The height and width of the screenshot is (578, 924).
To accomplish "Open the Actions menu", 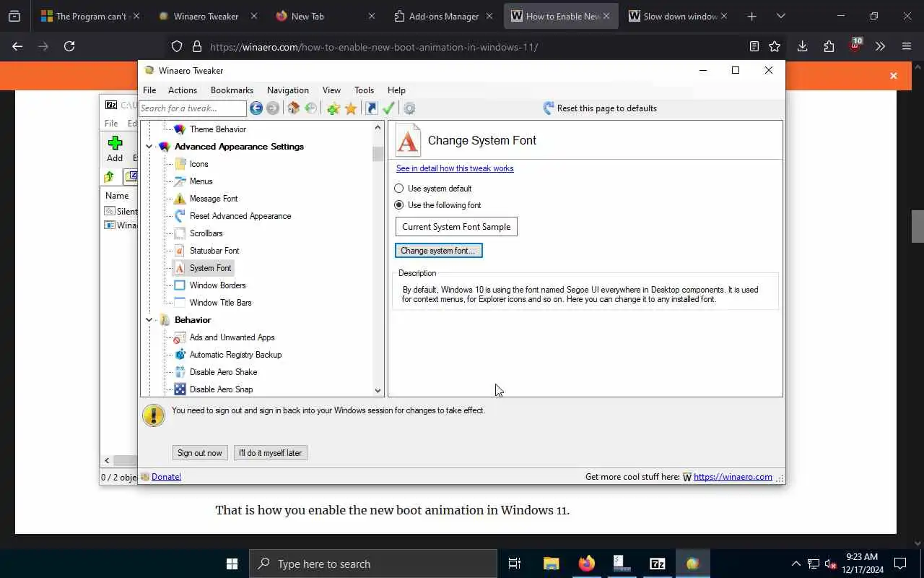I will pos(183,90).
